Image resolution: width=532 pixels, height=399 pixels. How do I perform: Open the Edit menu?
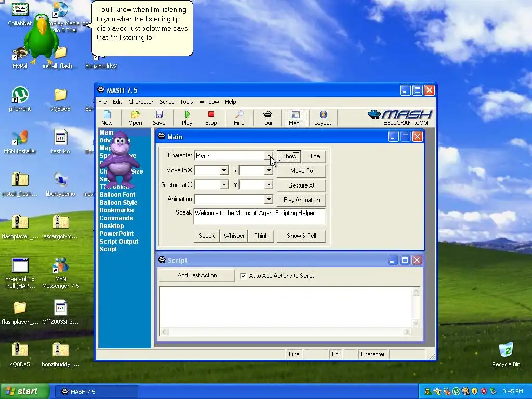pos(117,102)
